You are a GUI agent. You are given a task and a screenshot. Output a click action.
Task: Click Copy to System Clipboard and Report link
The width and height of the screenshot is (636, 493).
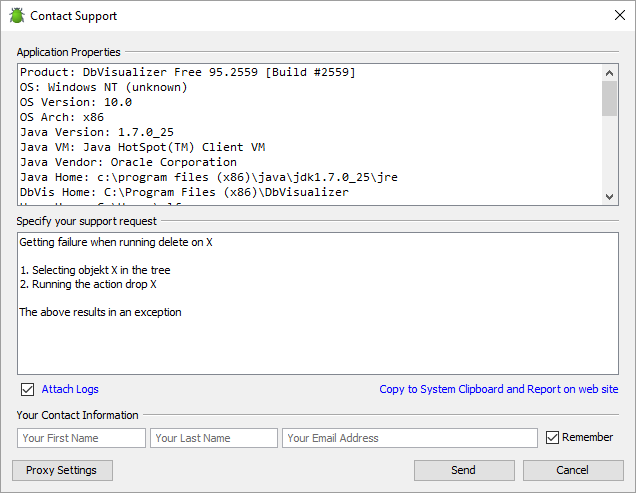pos(498,389)
